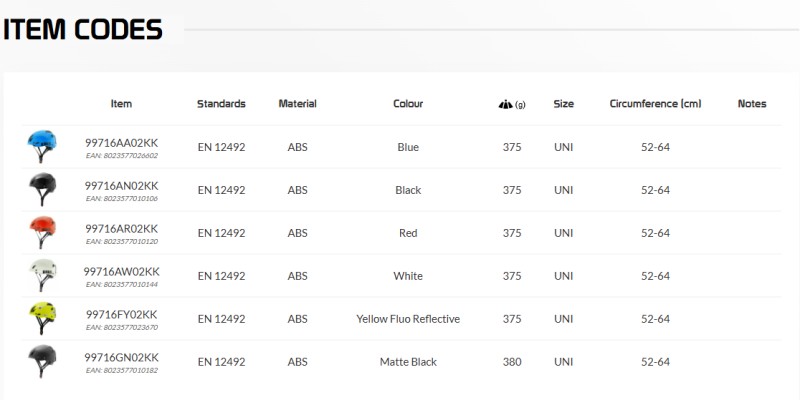Select item code 99716AR02KK

click(121, 229)
